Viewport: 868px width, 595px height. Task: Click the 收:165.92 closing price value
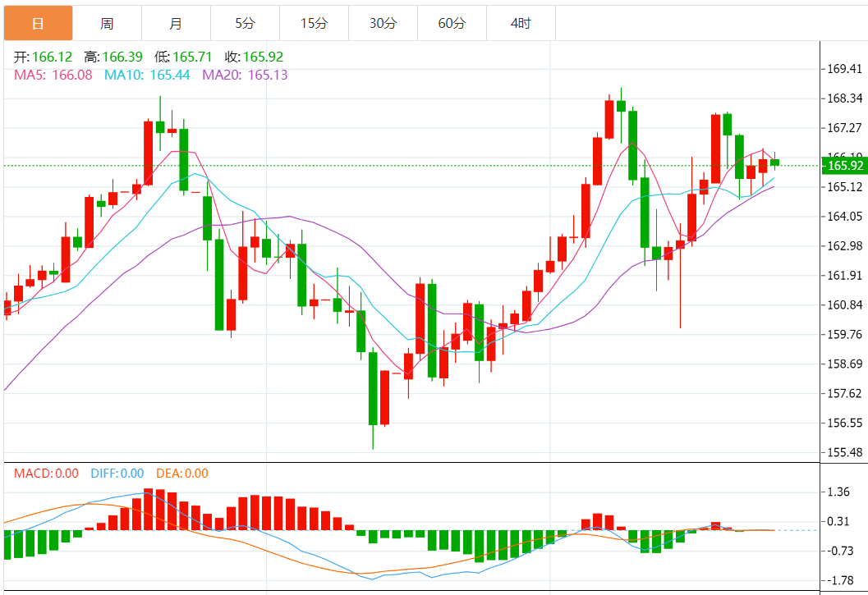click(x=254, y=57)
